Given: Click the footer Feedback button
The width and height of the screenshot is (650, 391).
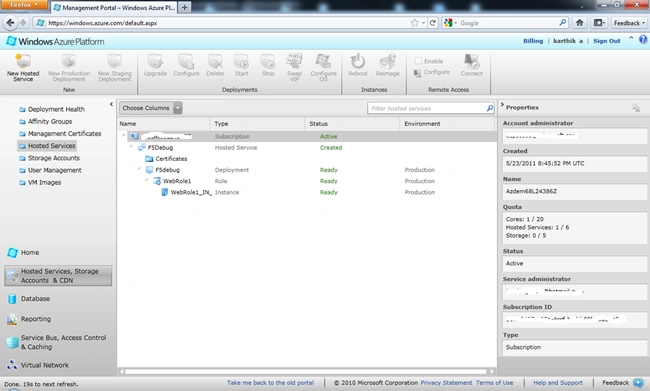Looking at the screenshot, I should tap(622, 383).
